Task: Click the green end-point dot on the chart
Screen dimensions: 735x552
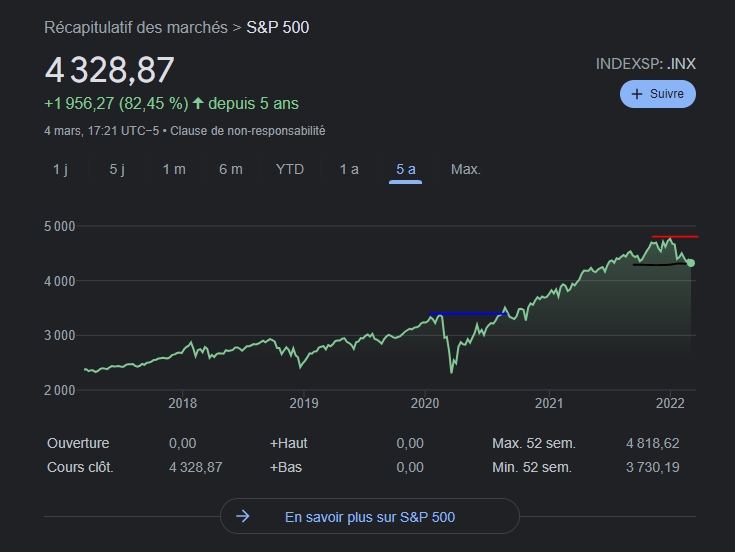Action: (690, 263)
